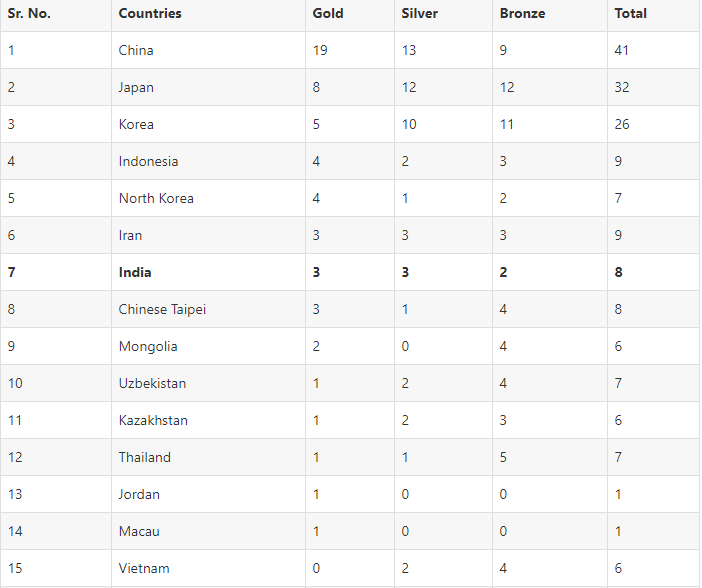This screenshot has width=702, height=588.
Task: Click the North Korea cell
Action: click(x=156, y=198)
